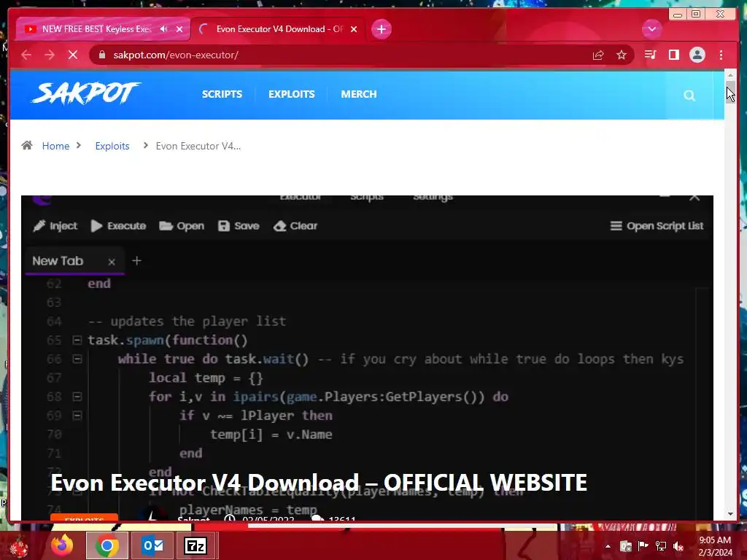747x560 pixels.
Task: Open Firefox from the taskbar
Action: click(62, 545)
